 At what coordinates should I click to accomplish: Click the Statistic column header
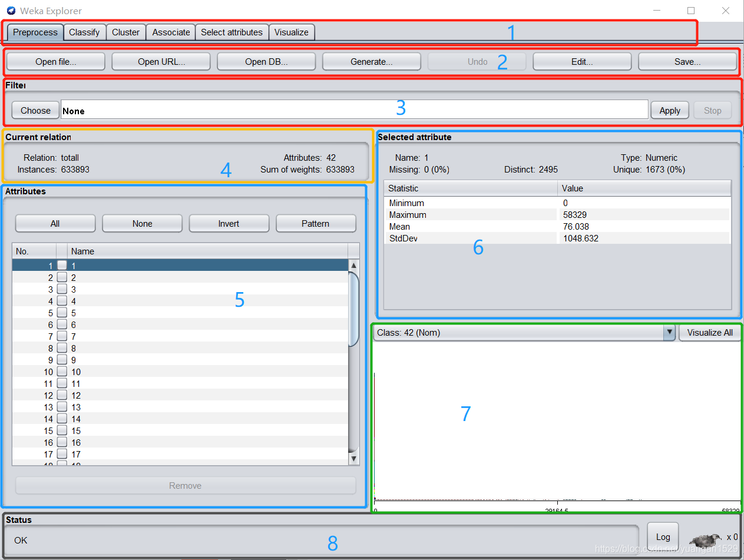470,188
